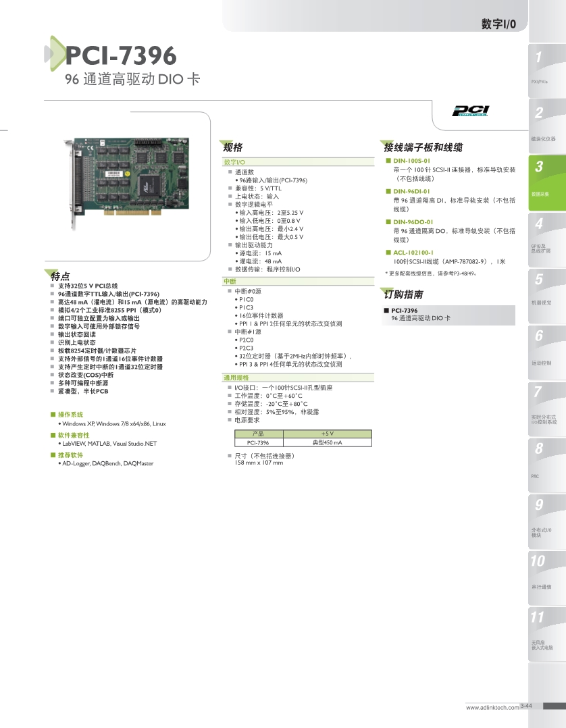Image resolution: width=566 pixels, height=728 pixels.
Task: Click the 接线端子板和线缆 heading
Action: click(x=423, y=148)
